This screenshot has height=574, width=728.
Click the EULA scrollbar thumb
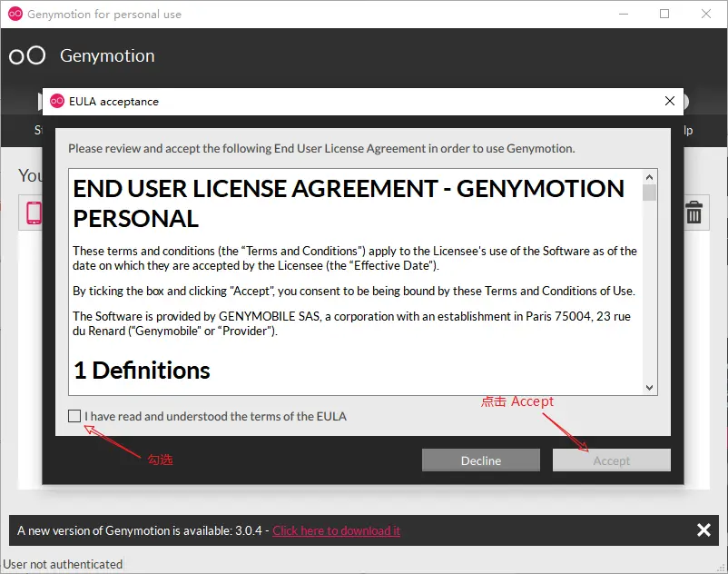point(649,193)
